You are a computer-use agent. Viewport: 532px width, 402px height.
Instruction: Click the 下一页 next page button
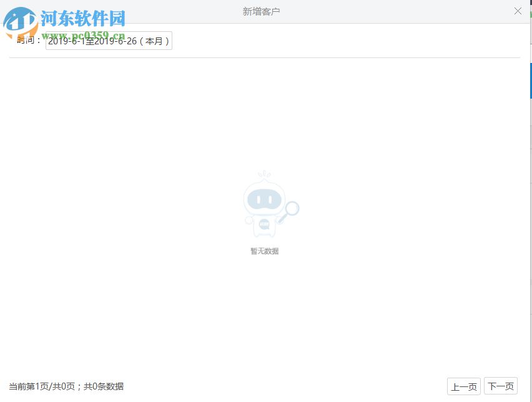point(501,386)
